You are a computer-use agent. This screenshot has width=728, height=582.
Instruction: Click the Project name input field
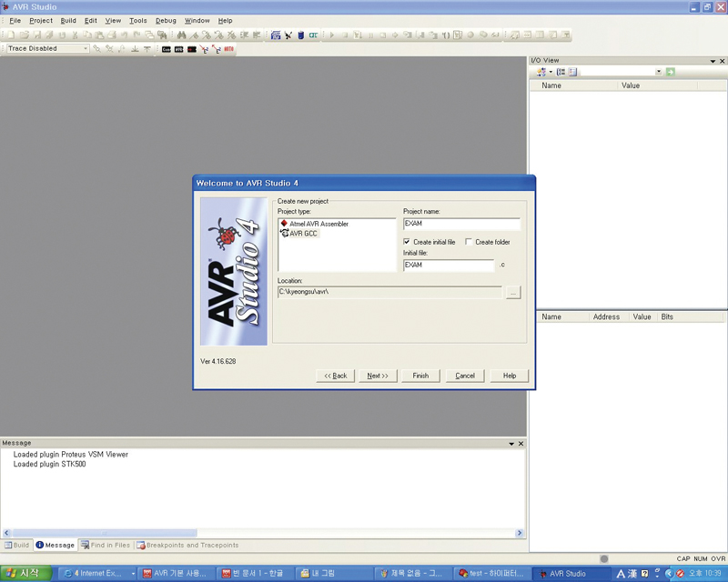click(x=461, y=224)
